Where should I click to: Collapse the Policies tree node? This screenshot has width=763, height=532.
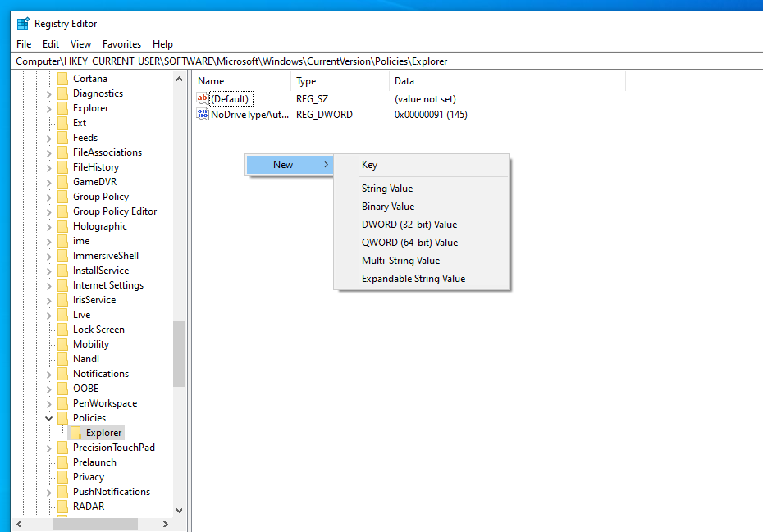tap(49, 418)
